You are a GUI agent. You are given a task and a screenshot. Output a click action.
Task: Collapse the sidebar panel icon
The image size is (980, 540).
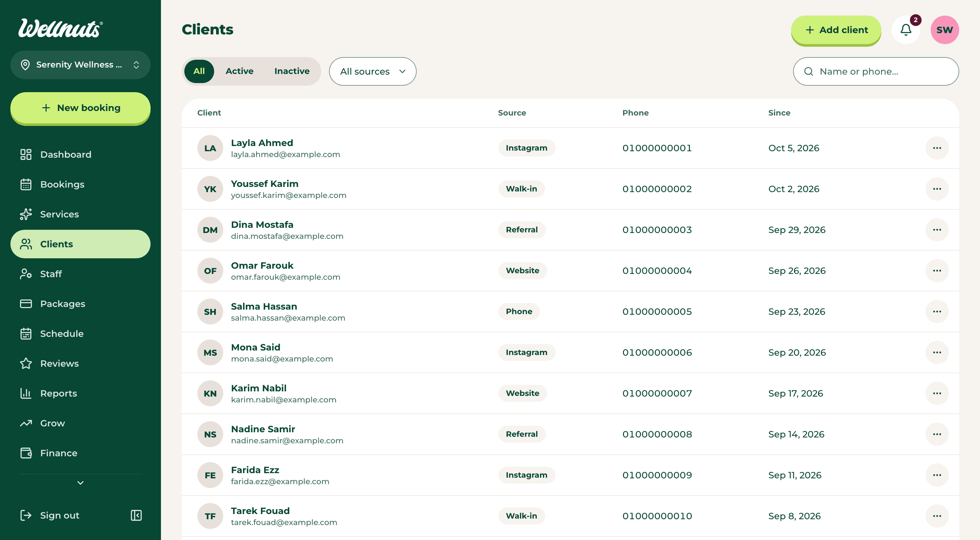[x=136, y=515]
